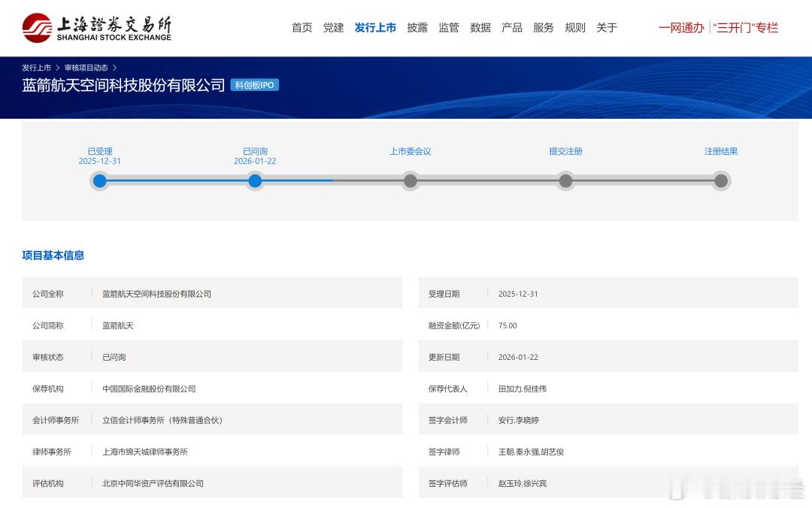This screenshot has height=508, width=812.
Task: Click the 公司全称 value 蓝箭航天空间科技股份有限公司
Action: 156,294
